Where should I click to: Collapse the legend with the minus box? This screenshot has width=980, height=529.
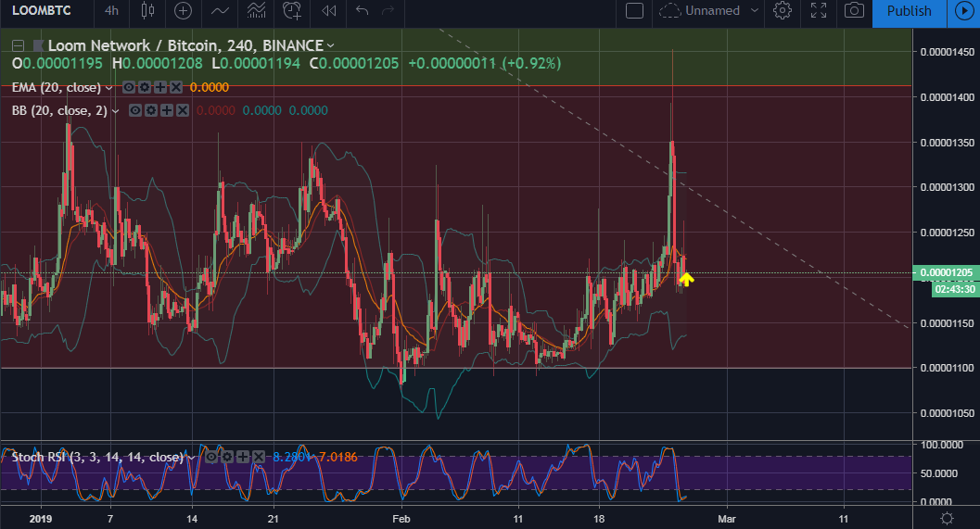coord(19,45)
